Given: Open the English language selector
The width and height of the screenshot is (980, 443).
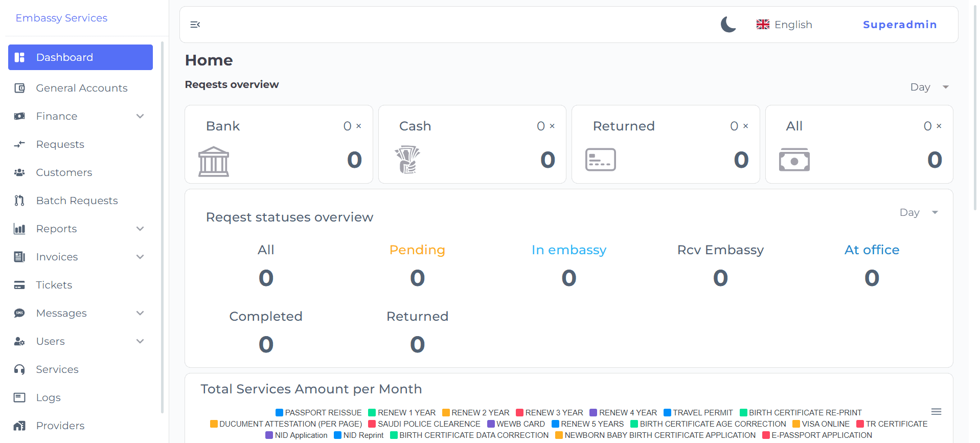Looking at the screenshot, I should (x=785, y=25).
